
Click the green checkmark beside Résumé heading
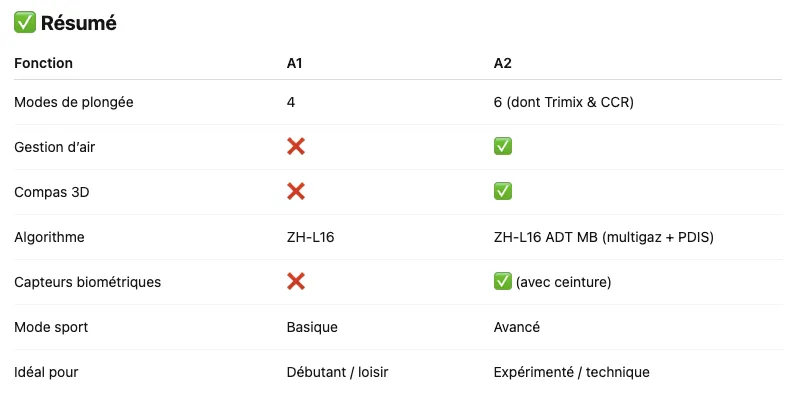(25, 23)
